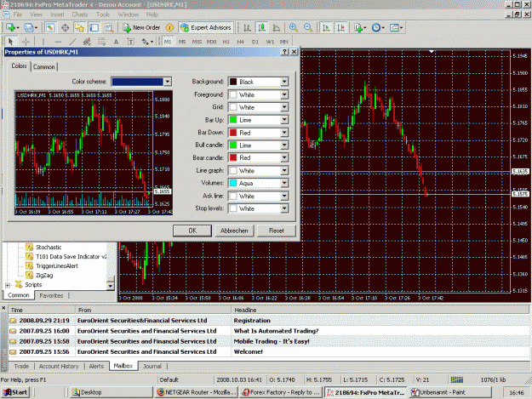
Task: Switch to M15 timeframe
Action: point(197,42)
